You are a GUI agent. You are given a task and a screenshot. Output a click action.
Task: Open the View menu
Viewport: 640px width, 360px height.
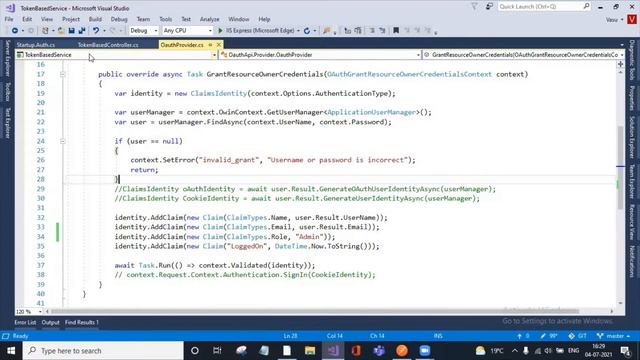[x=47, y=19]
